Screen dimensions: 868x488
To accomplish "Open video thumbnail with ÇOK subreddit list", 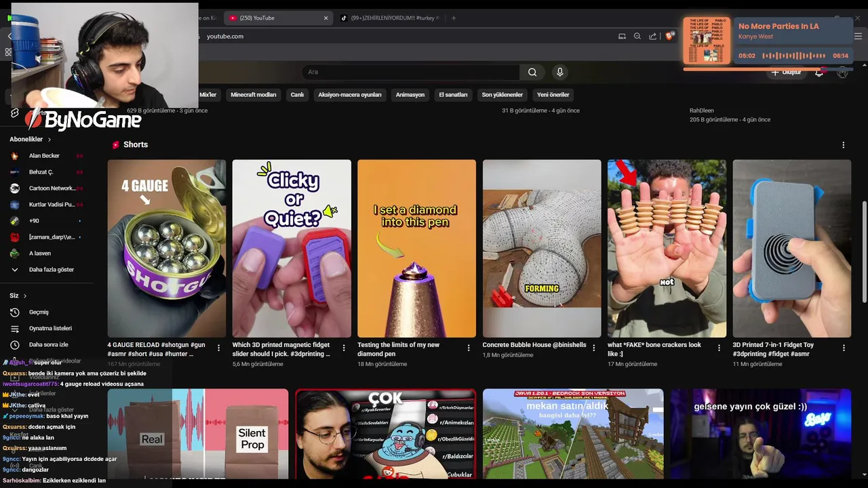I will click(385, 434).
